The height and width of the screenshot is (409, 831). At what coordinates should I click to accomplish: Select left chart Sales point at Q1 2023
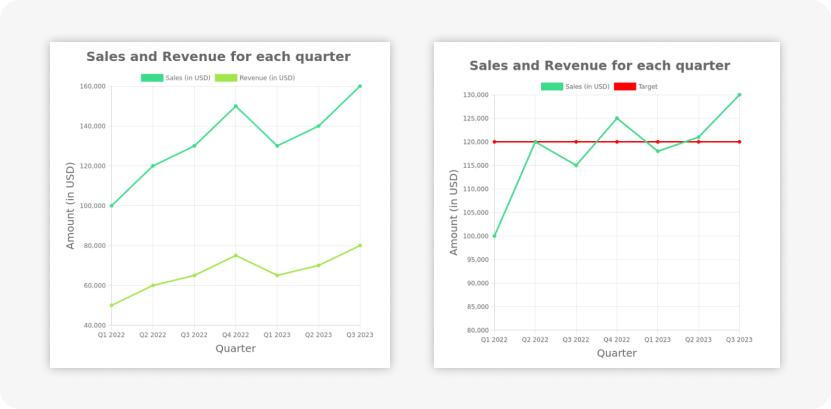(277, 146)
